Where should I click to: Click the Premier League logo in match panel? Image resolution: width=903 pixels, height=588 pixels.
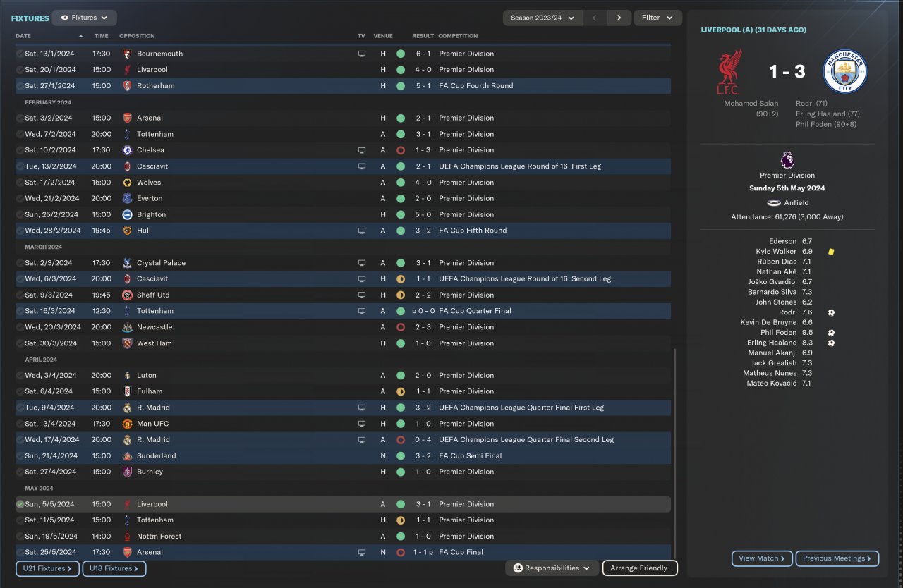[787, 159]
